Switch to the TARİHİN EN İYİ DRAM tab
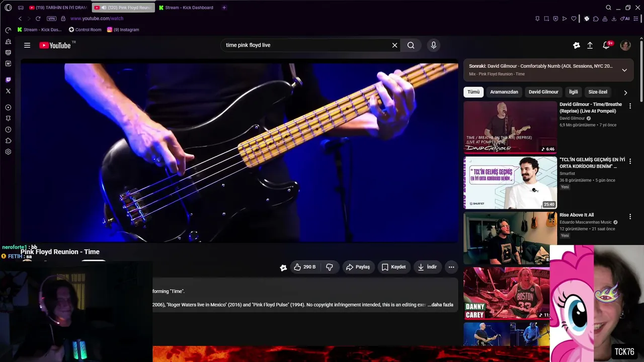Screen dimensions: 644x362 (58, 8)
